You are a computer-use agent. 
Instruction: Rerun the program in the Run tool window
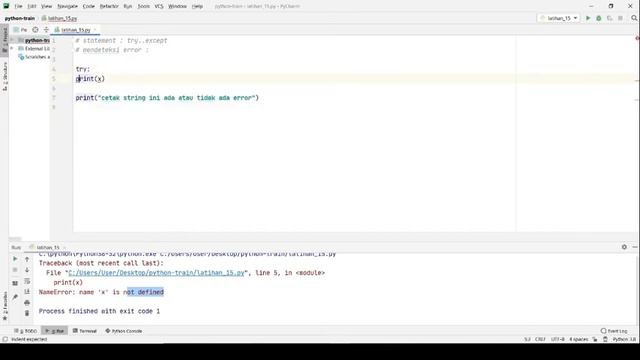[x=15, y=259]
